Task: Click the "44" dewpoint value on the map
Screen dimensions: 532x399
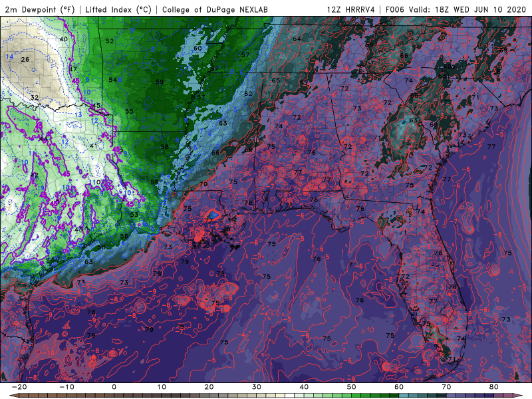Action: click(x=43, y=139)
